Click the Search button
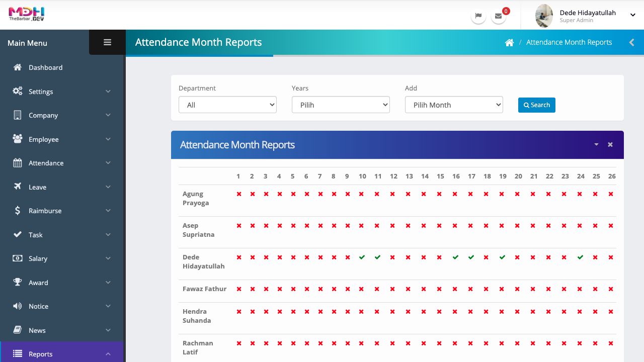This screenshot has width=644, height=362. pyautogui.click(x=536, y=105)
